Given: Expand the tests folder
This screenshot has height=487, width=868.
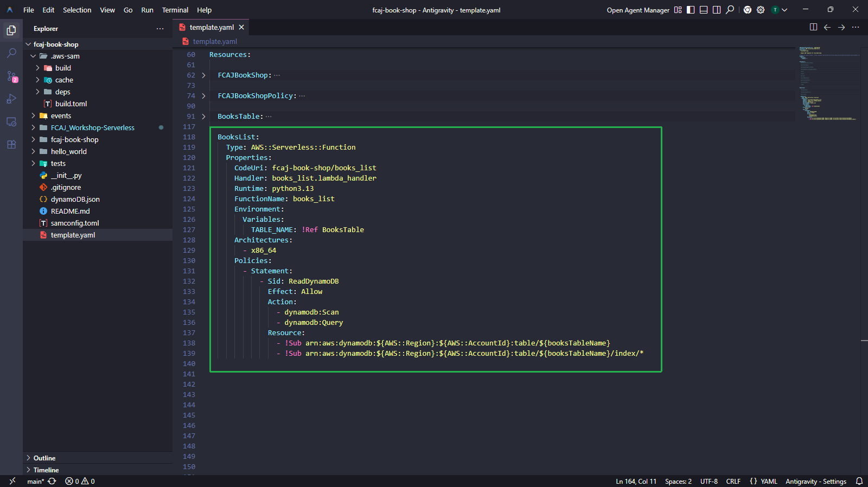Looking at the screenshot, I should click(x=33, y=164).
